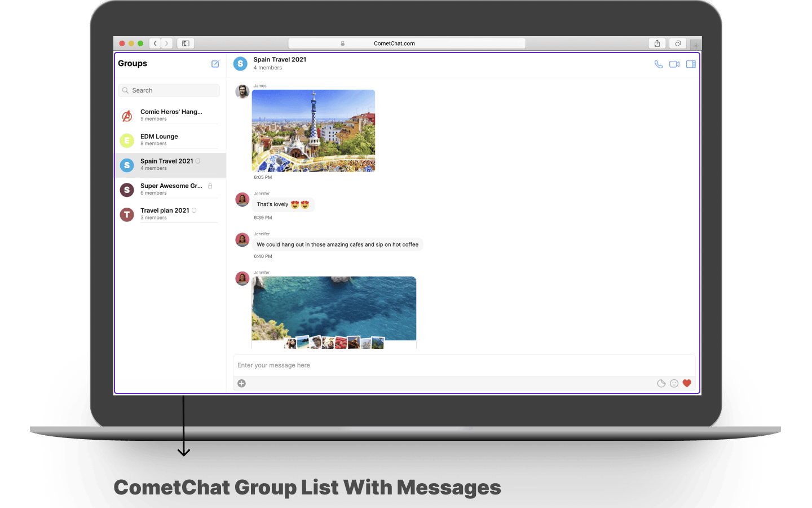Click the 9 members text under Comic Heros

click(153, 119)
